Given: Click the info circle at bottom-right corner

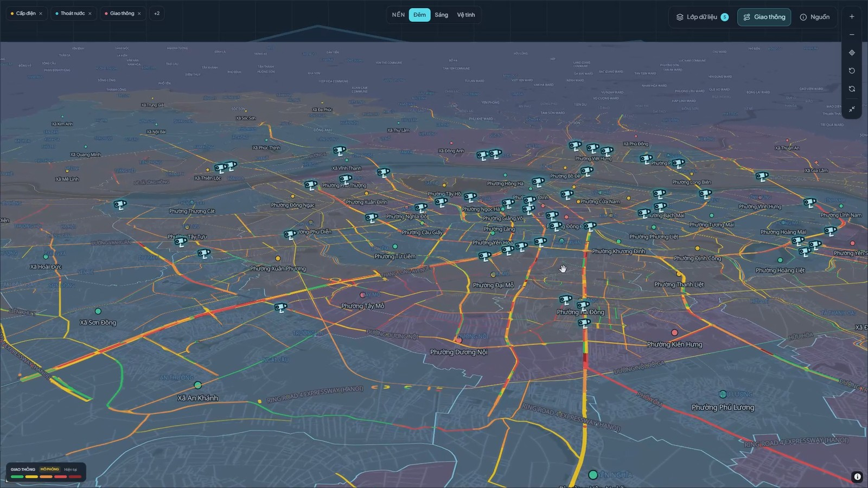Looking at the screenshot, I should (x=857, y=477).
